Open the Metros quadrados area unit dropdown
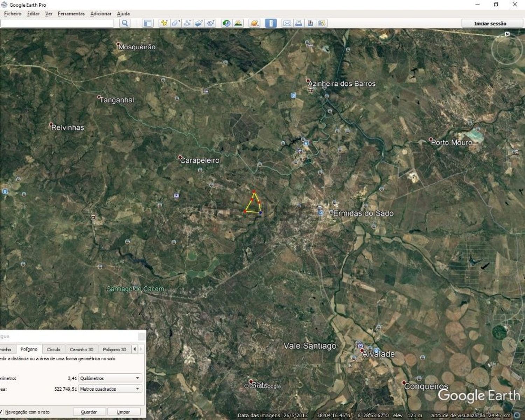Screen dimensions: 525x420 pyautogui.click(x=110, y=389)
